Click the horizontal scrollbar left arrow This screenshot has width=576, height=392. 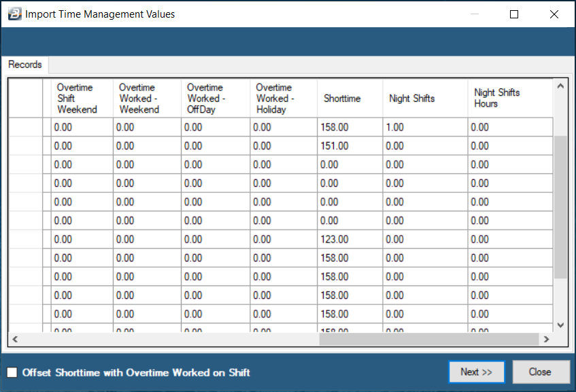[x=15, y=340]
